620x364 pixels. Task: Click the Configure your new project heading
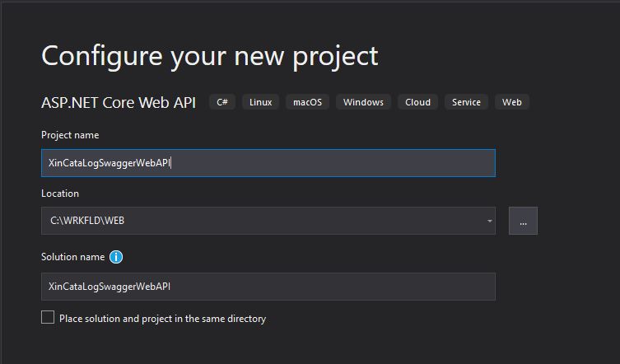(x=210, y=56)
